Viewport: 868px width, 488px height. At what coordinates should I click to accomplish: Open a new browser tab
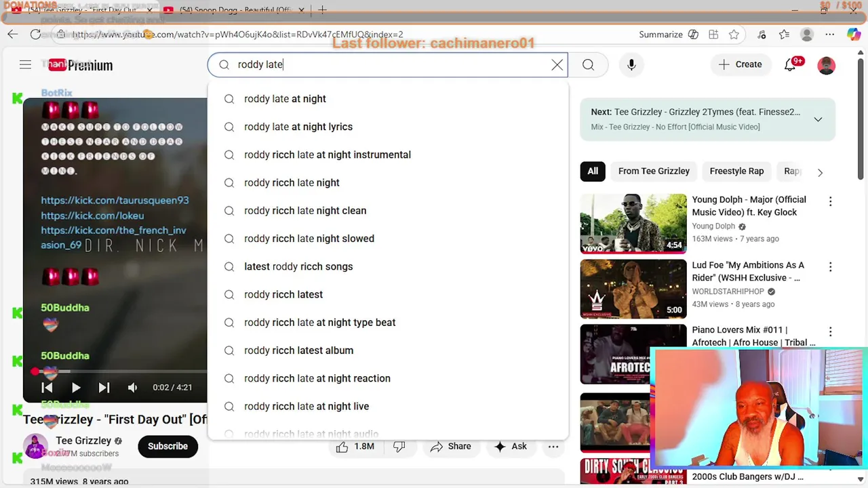pos(322,10)
